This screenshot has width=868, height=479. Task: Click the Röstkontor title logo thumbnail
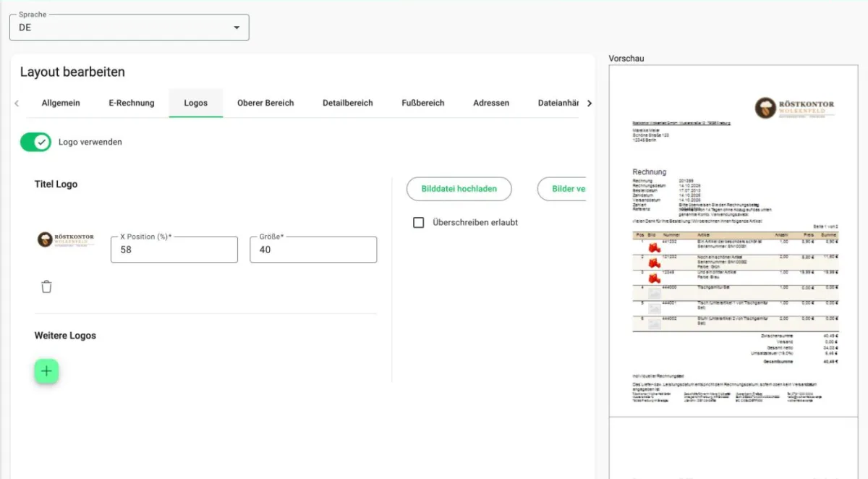click(x=66, y=240)
